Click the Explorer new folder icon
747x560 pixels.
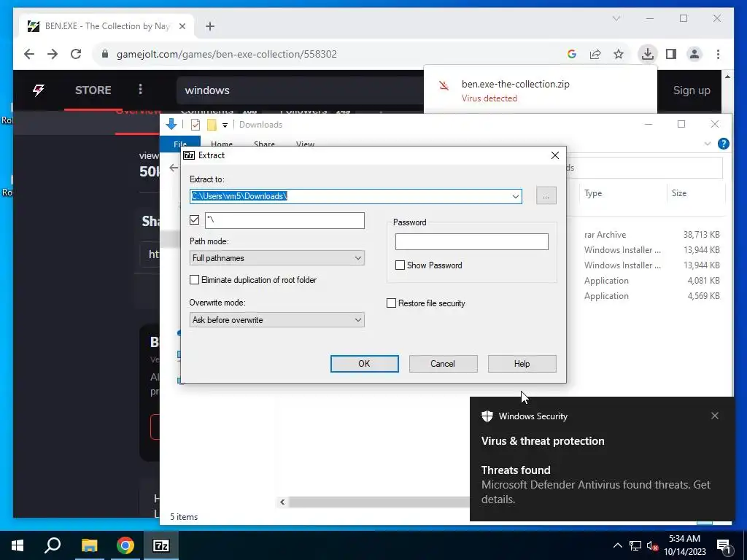pyautogui.click(x=212, y=125)
